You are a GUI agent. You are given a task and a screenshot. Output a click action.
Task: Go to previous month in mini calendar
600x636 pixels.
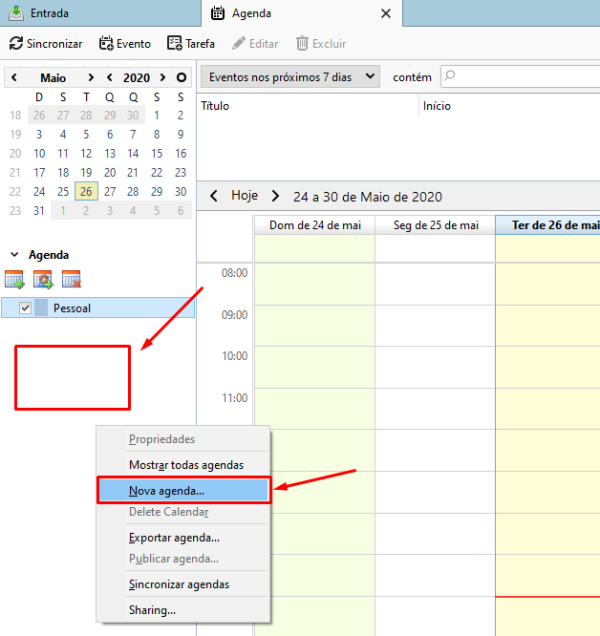[x=14, y=77]
